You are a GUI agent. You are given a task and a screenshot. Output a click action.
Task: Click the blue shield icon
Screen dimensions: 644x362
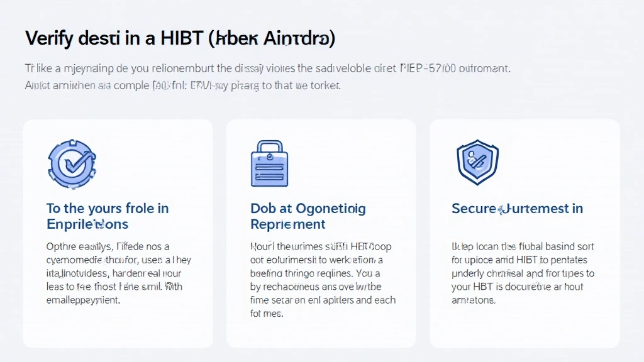pyautogui.click(x=477, y=162)
